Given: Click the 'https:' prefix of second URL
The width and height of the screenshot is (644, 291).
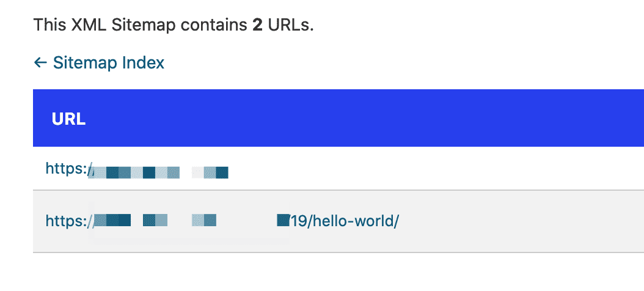Looking at the screenshot, I should click(67, 221).
